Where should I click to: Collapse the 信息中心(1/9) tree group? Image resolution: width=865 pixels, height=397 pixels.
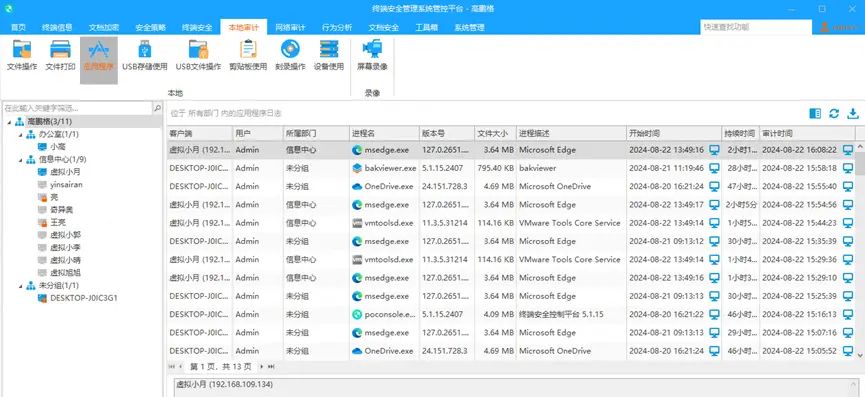(x=20, y=159)
